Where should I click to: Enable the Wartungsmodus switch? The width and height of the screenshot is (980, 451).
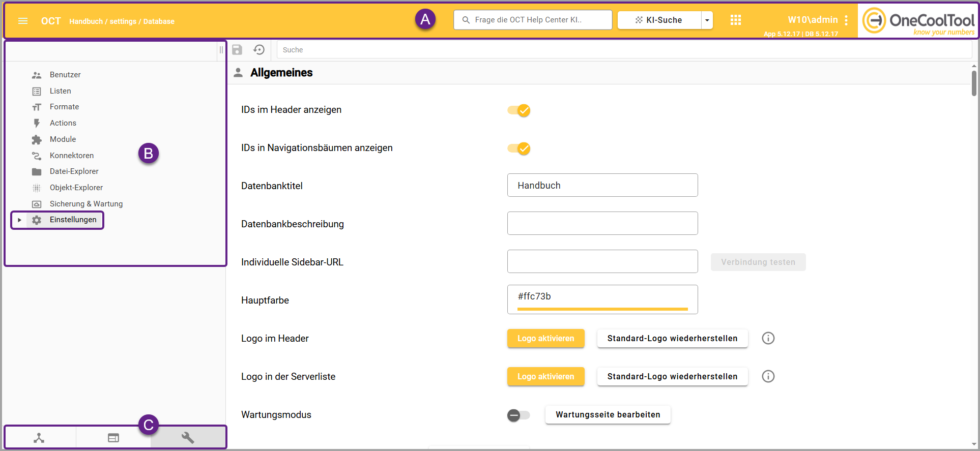tap(518, 415)
